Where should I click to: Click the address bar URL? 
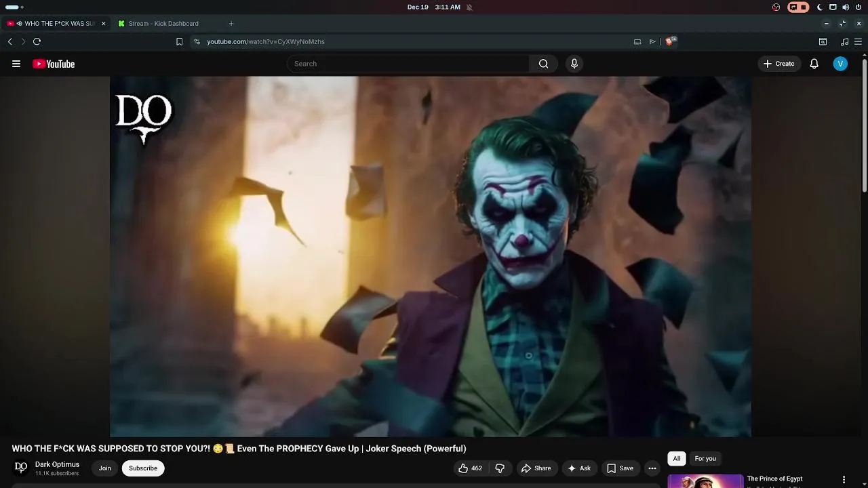[266, 41]
